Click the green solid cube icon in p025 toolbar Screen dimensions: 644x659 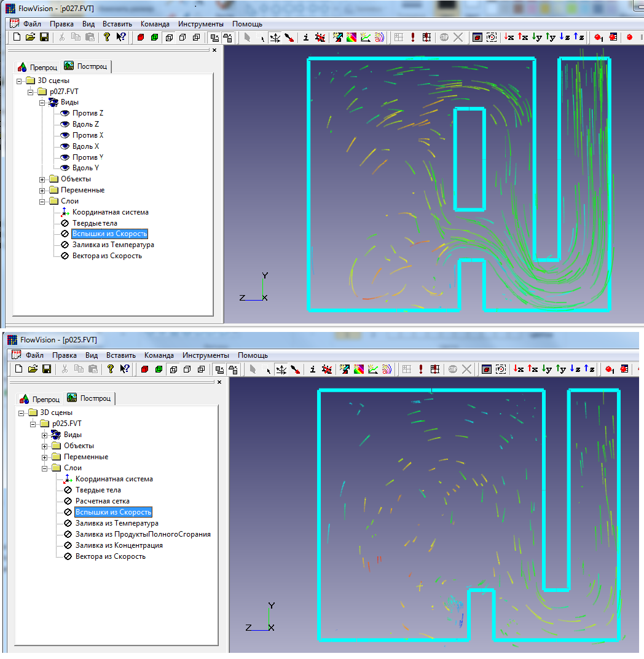coord(159,369)
